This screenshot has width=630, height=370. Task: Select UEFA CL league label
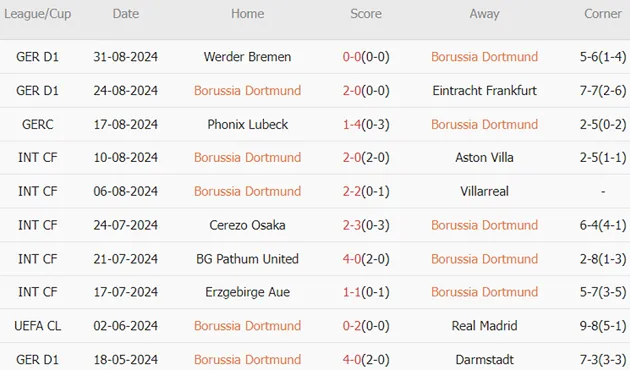(x=37, y=326)
